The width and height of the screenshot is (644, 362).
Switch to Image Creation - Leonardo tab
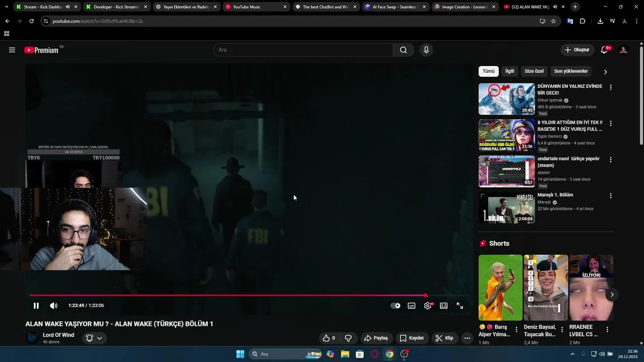[x=464, y=7]
